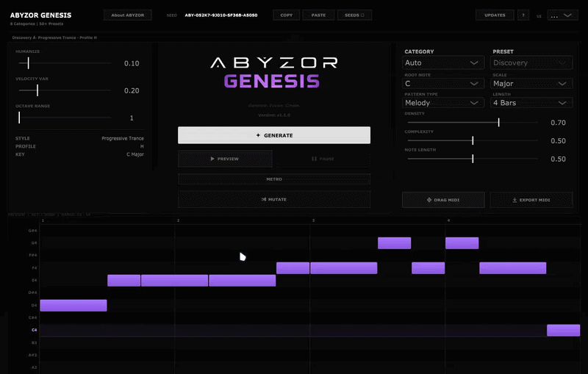Click the DENSITY slider handle

tap(498, 122)
